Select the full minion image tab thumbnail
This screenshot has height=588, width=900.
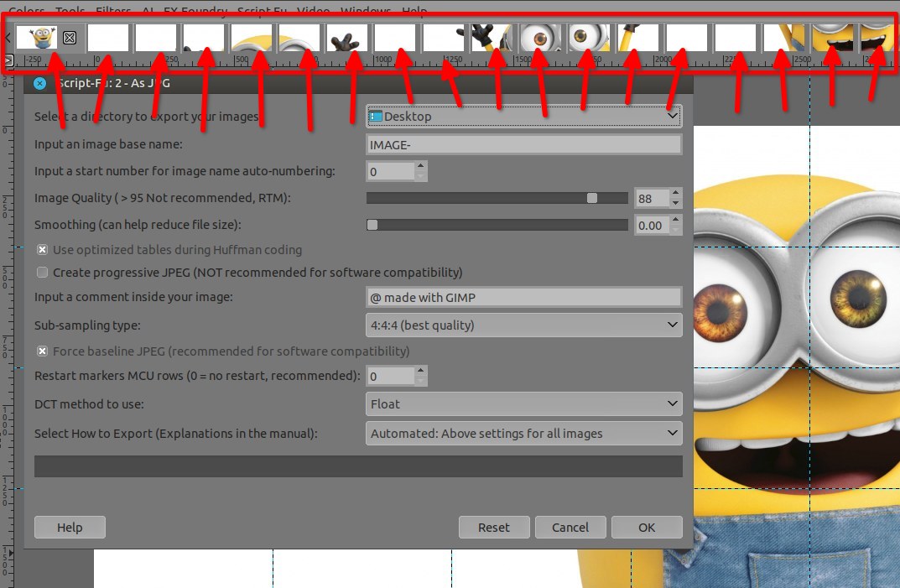point(37,38)
